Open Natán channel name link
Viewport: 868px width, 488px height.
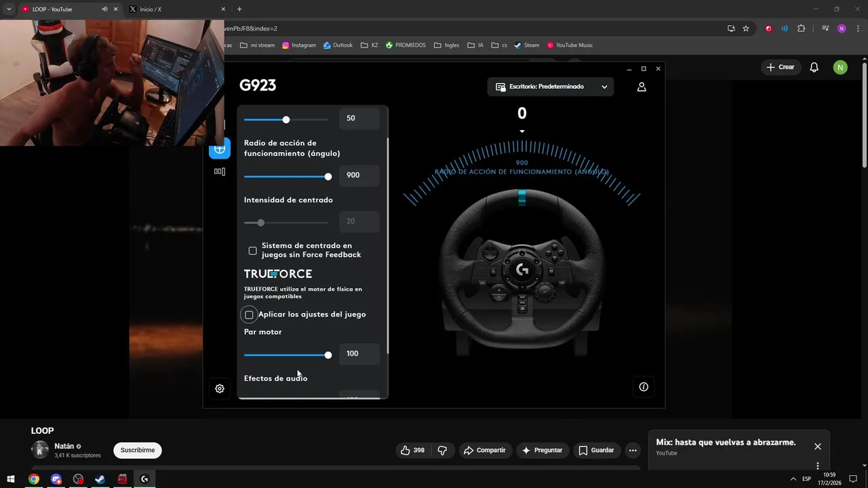pos(64,446)
